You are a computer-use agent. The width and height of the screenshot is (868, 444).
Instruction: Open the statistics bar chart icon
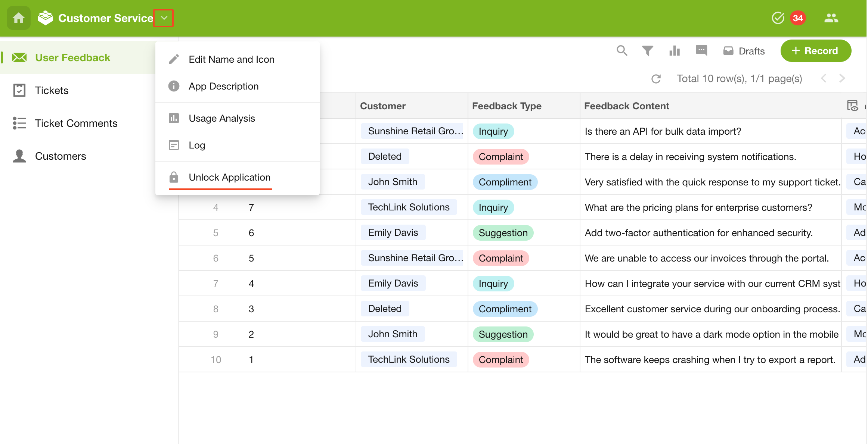[x=675, y=50]
